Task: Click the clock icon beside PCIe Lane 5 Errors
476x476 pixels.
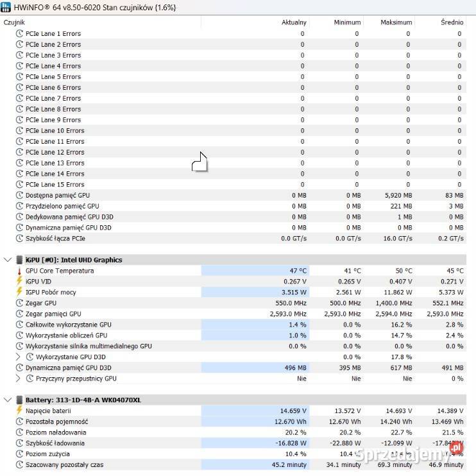Action: (19, 77)
